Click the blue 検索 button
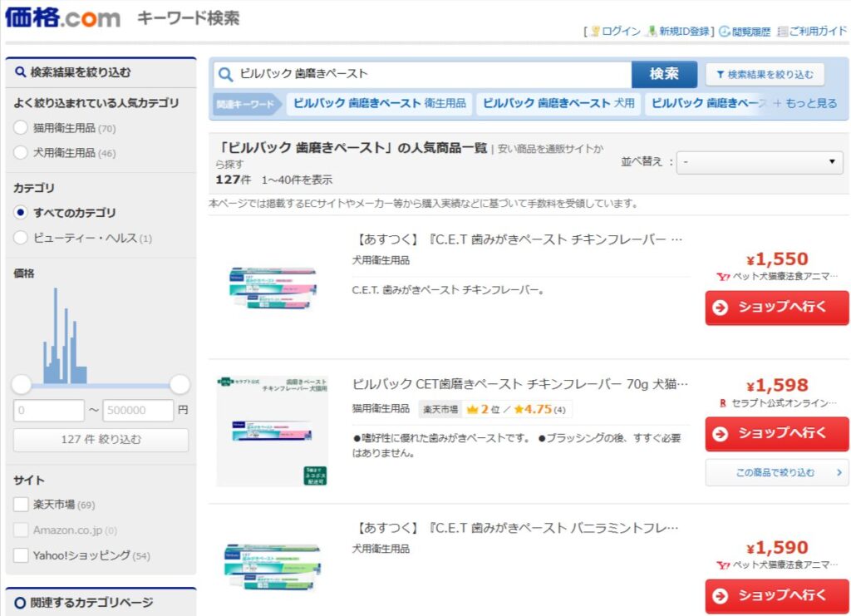 click(664, 74)
